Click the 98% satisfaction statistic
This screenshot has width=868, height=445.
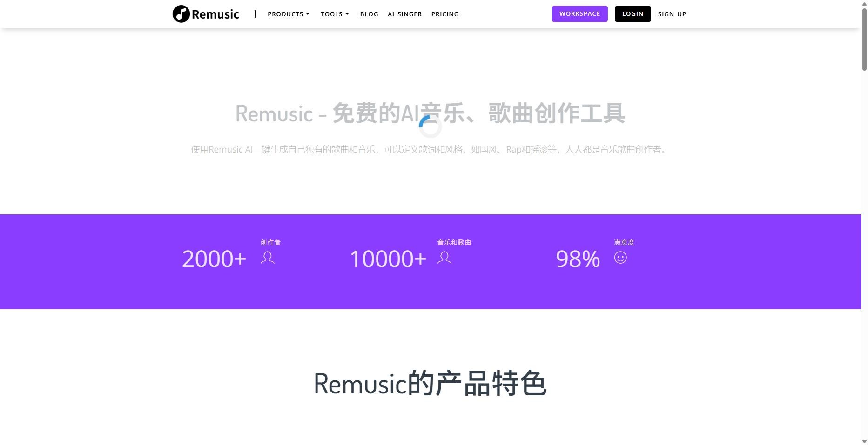point(578,259)
